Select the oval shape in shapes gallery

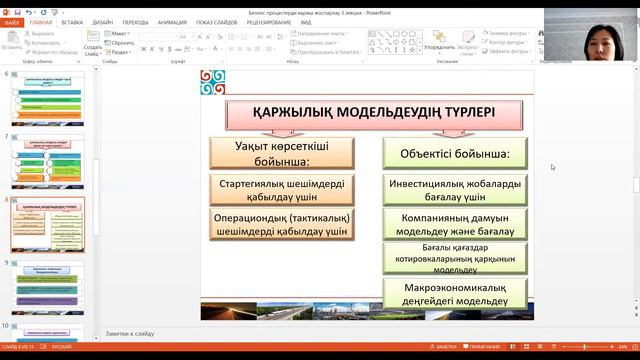point(404,34)
